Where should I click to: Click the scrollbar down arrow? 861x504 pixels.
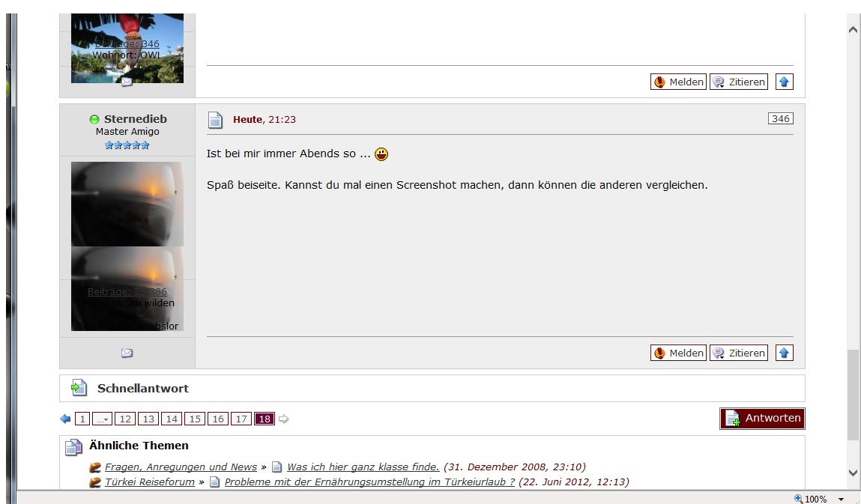(853, 472)
